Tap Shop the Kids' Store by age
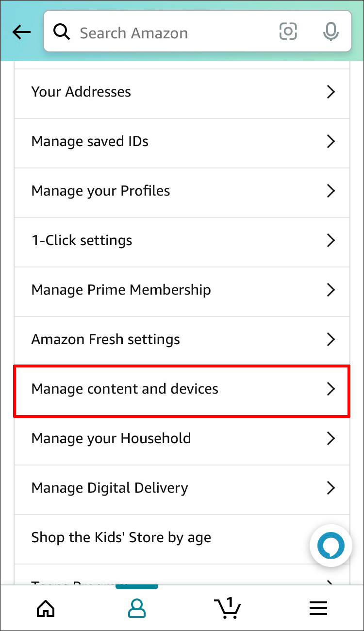Image resolution: width=364 pixels, height=631 pixels. pos(121,537)
